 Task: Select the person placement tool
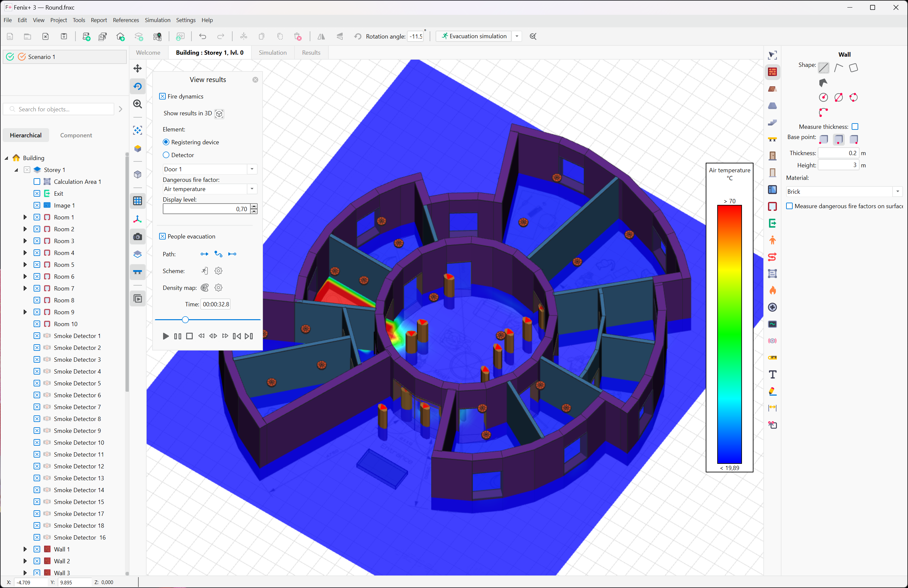pyautogui.click(x=772, y=240)
